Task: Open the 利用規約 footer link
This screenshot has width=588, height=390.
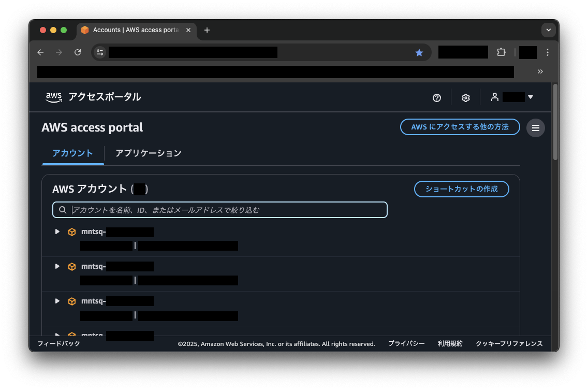Action: coord(450,343)
